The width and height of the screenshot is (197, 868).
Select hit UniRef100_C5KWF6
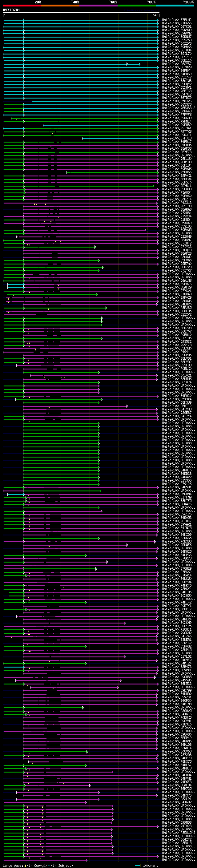pyautogui.click(x=176, y=545)
